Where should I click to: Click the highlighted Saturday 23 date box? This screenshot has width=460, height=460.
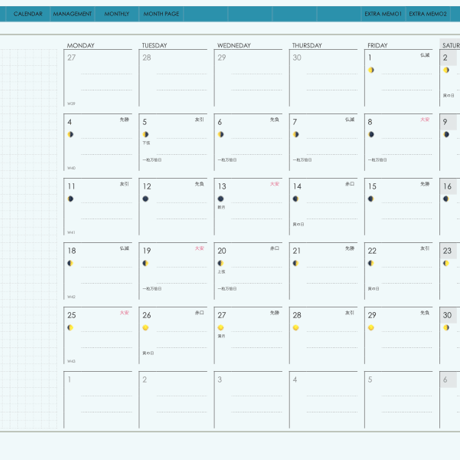(x=448, y=251)
